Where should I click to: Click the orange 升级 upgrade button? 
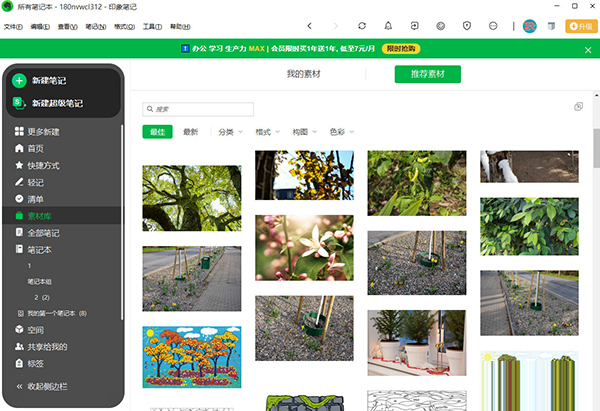(578, 25)
